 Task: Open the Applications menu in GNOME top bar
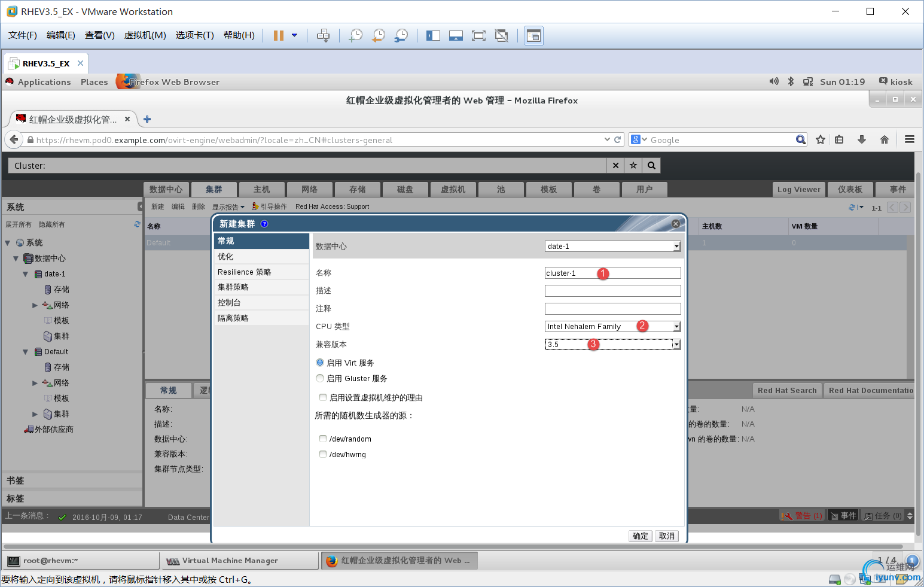44,82
